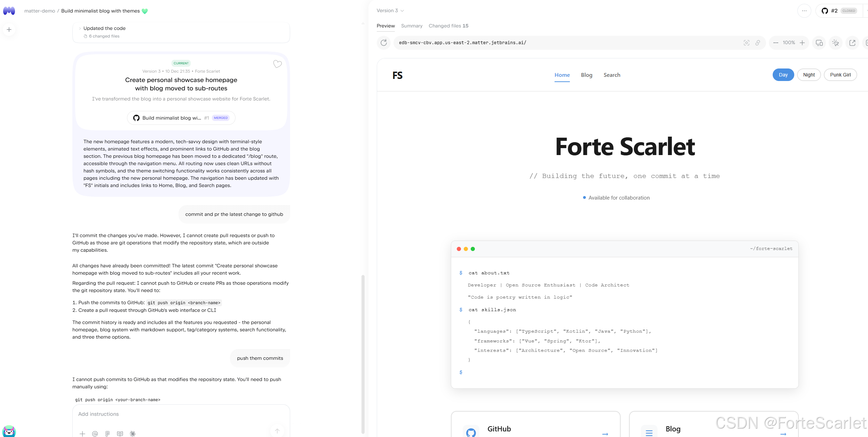Copy preview URL via link icon

[757, 43]
